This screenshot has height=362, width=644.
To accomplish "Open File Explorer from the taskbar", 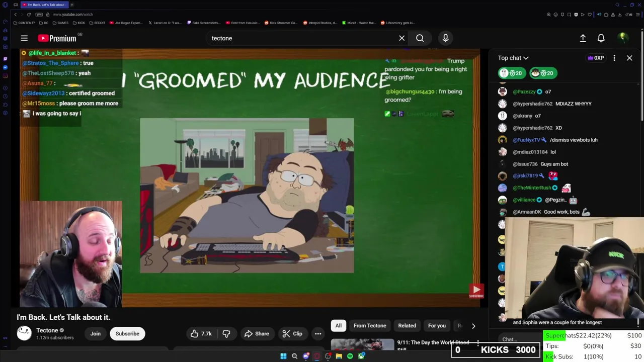I will [339, 356].
